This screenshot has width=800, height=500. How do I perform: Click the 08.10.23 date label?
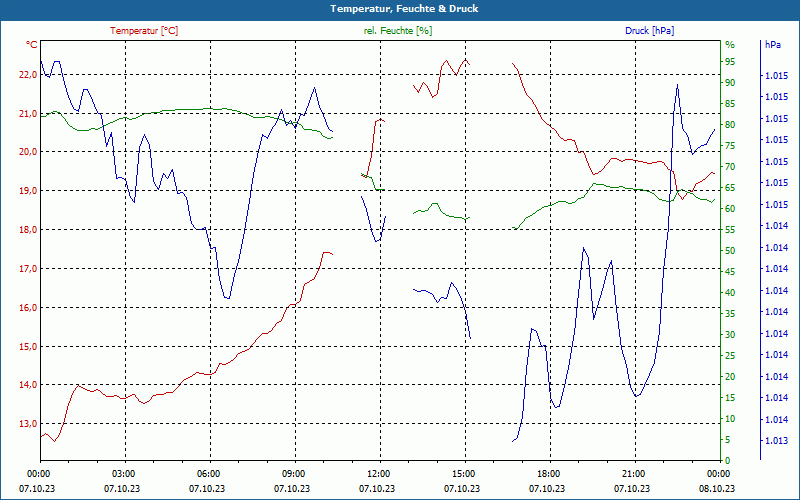[x=717, y=488]
